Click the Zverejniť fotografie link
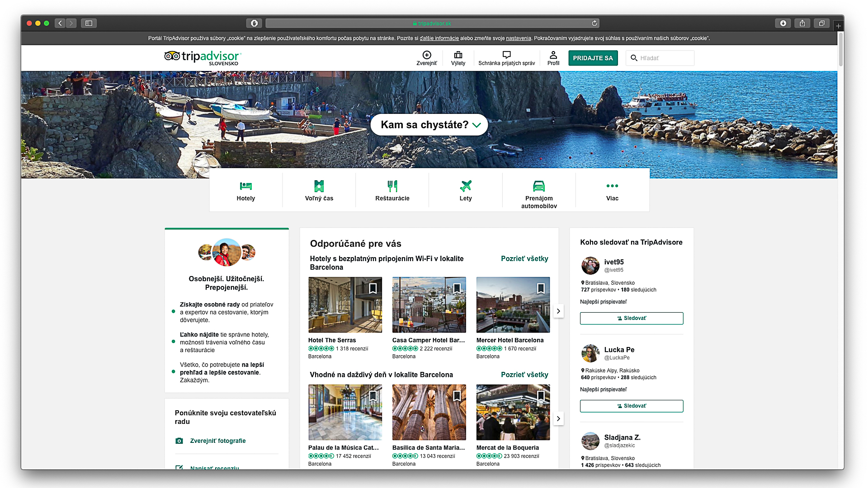 coord(218,441)
